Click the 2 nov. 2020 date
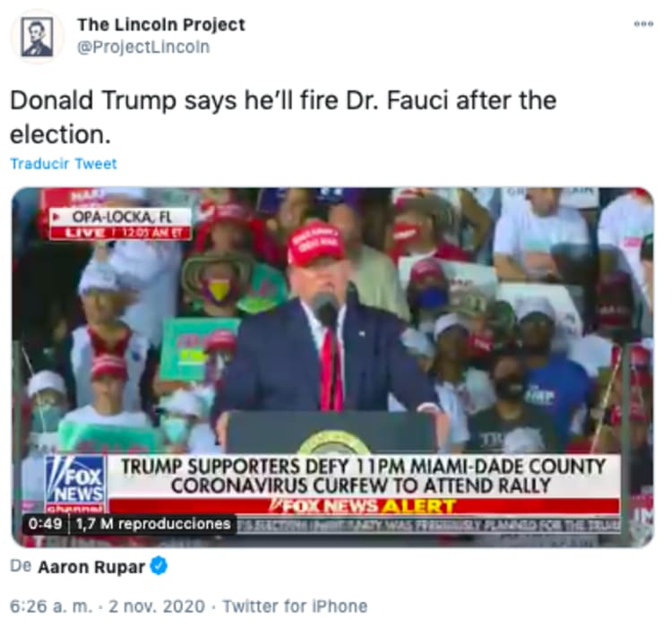 tap(157, 606)
